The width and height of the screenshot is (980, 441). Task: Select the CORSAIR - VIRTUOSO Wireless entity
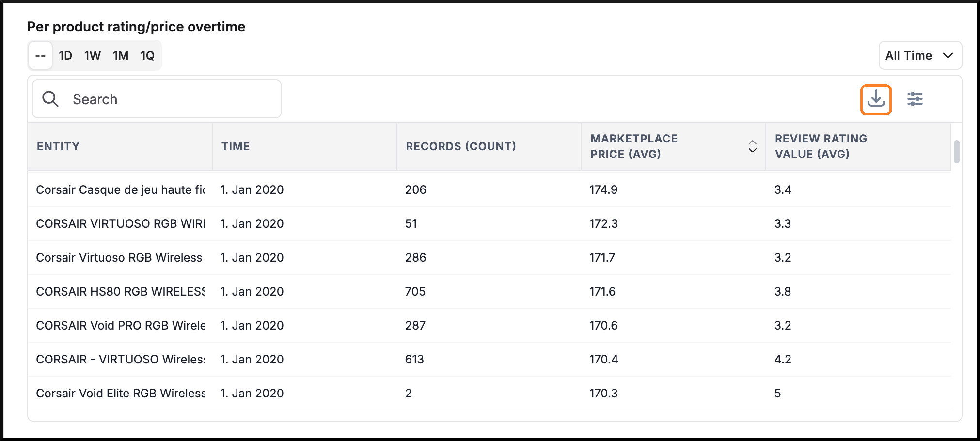click(x=121, y=359)
